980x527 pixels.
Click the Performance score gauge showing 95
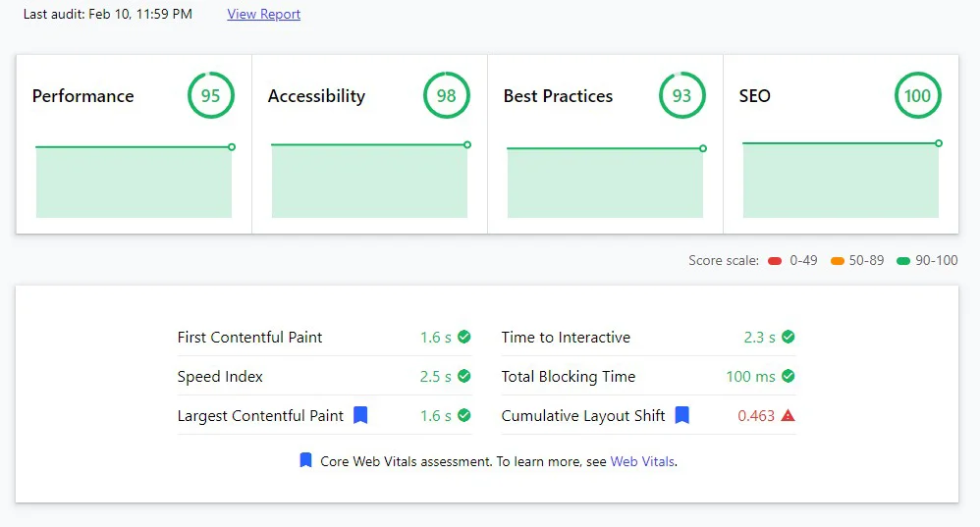211,96
